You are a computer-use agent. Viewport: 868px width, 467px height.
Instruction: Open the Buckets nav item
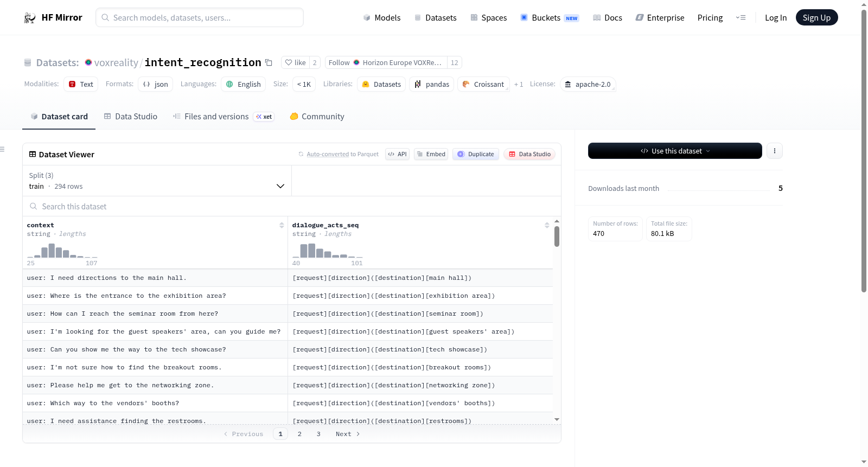pyautogui.click(x=549, y=17)
